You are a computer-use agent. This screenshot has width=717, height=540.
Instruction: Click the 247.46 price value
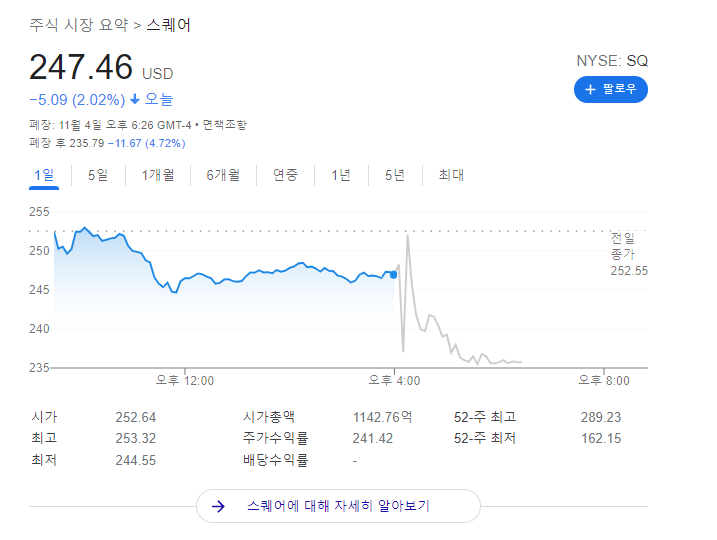point(81,67)
